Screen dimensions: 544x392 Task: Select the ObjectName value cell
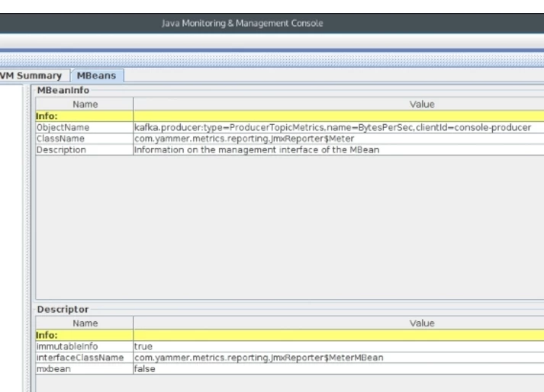(339, 127)
